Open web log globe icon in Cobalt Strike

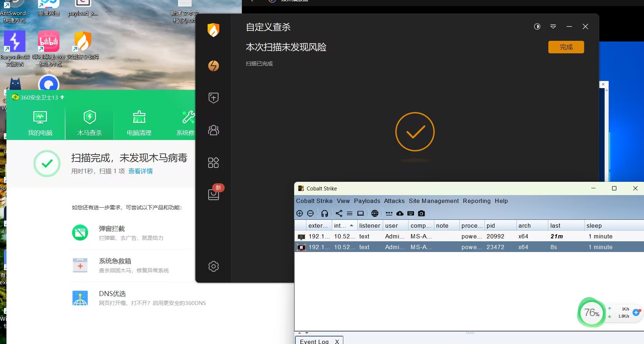click(x=375, y=213)
